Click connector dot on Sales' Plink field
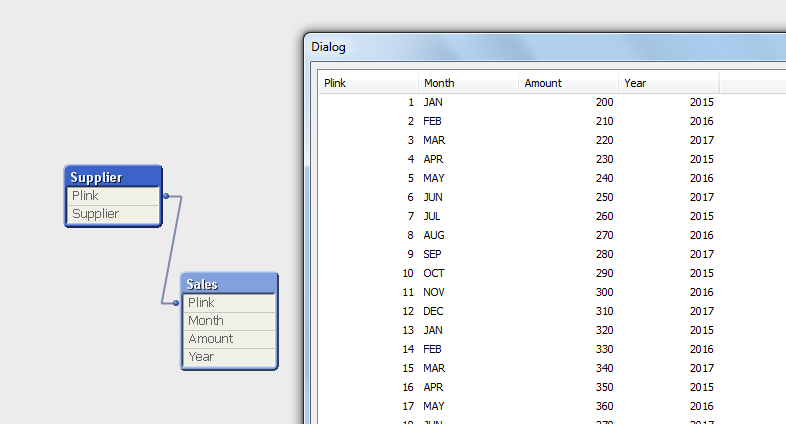Viewport: 786px width, 424px height. 177,302
